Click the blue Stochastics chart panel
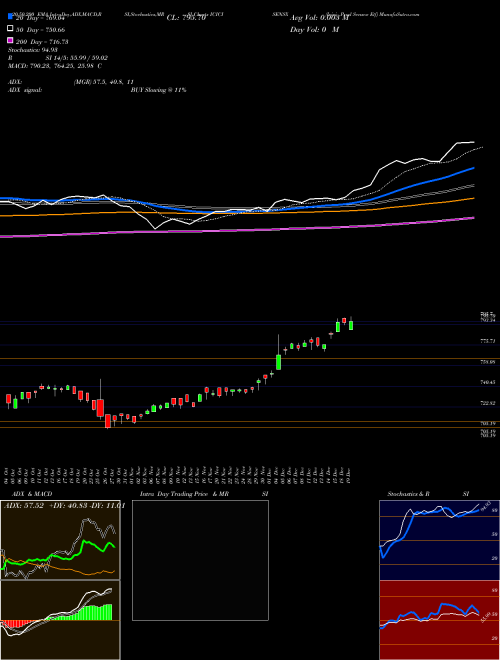 (439, 540)
